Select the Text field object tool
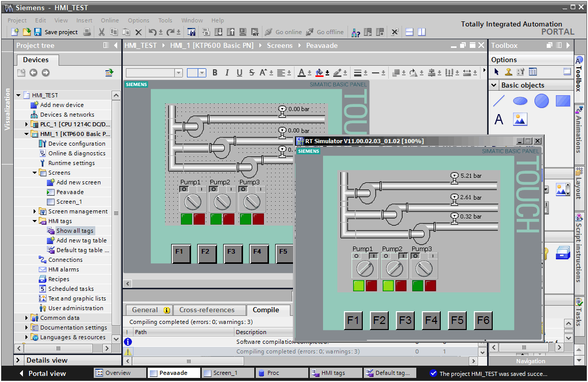 tap(499, 120)
